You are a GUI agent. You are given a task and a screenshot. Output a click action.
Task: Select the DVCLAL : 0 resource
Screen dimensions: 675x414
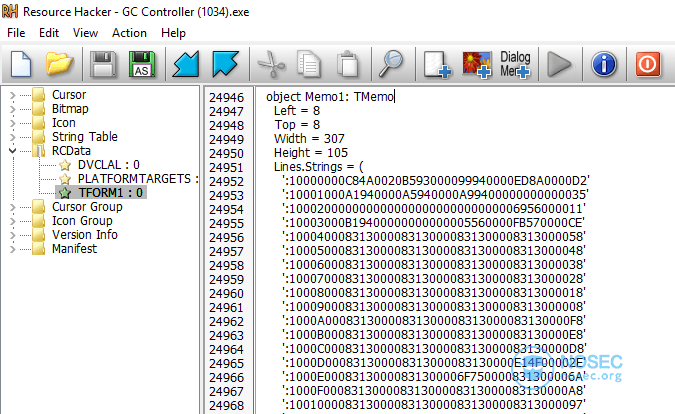(108, 165)
